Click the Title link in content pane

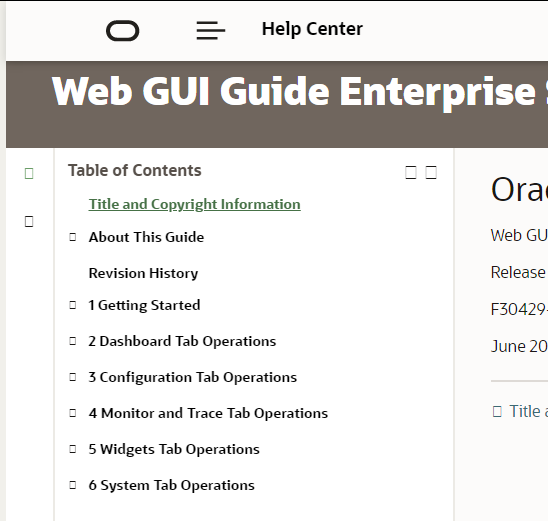coord(528,411)
